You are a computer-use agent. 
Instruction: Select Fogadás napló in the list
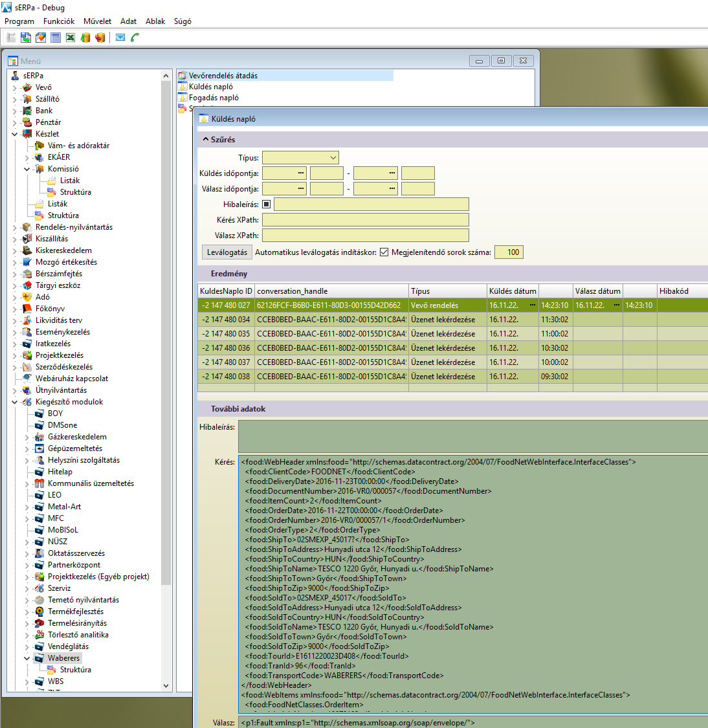point(214,98)
